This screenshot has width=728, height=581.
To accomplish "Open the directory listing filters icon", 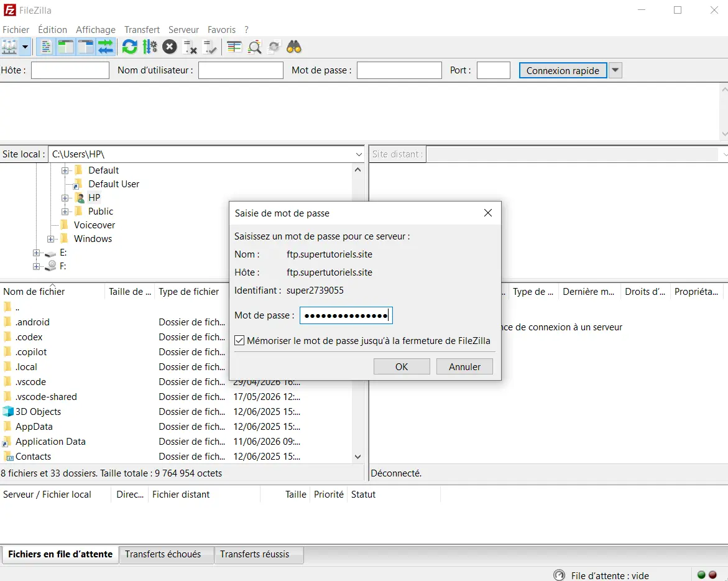I will coord(234,47).
